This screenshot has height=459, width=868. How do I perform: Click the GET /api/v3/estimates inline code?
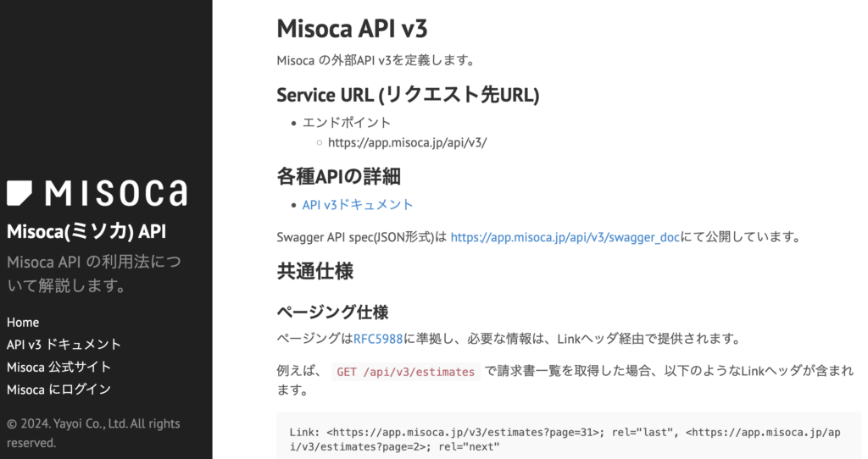click(x=405, y=372)
